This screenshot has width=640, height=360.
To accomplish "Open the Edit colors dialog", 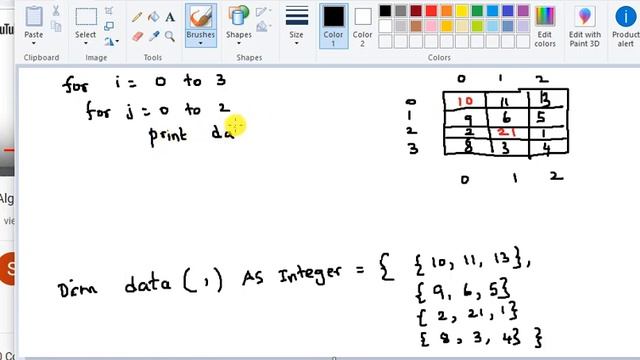I will coord(545,26).
